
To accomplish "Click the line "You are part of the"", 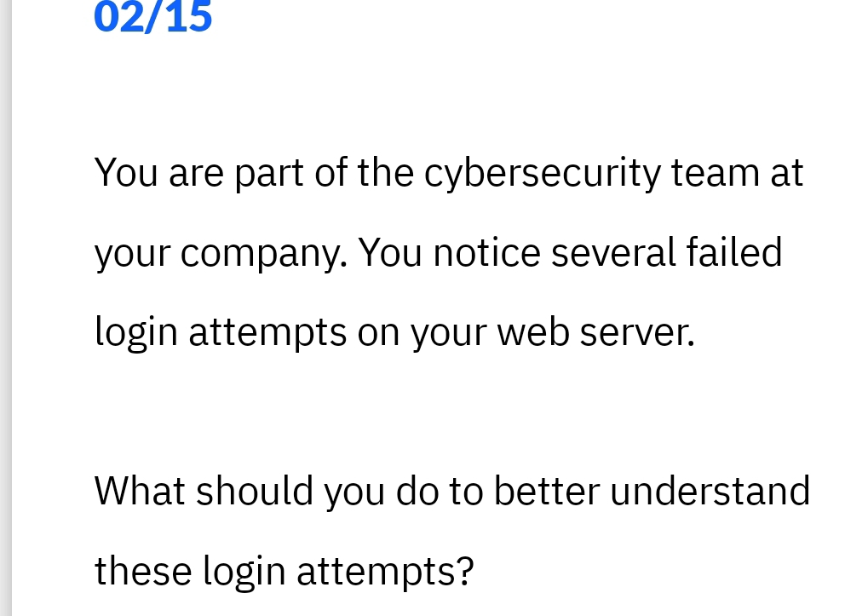I will pyautogui.click(x=253, y=173).
